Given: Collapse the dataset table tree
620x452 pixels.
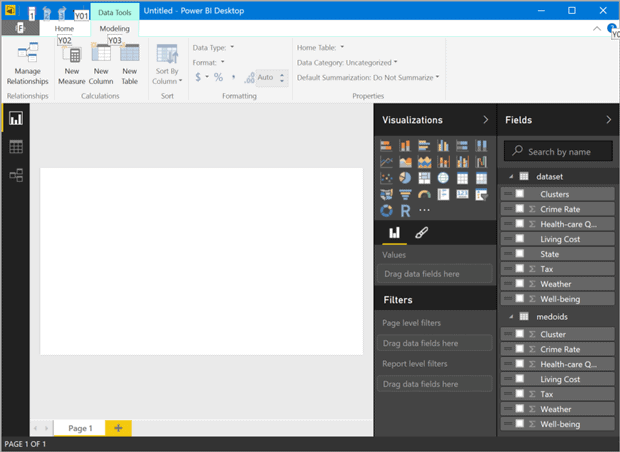Looking at the screenshot, I should tap(511, 177).
